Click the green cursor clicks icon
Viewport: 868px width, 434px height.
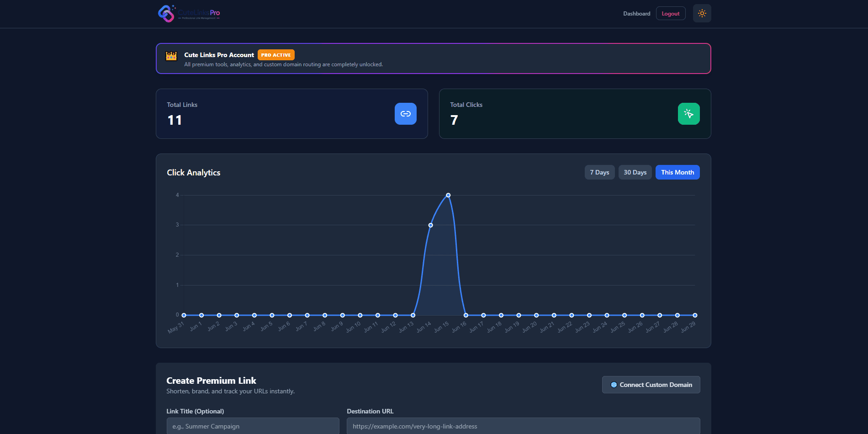pyautogui.click(x=689, y=114)
